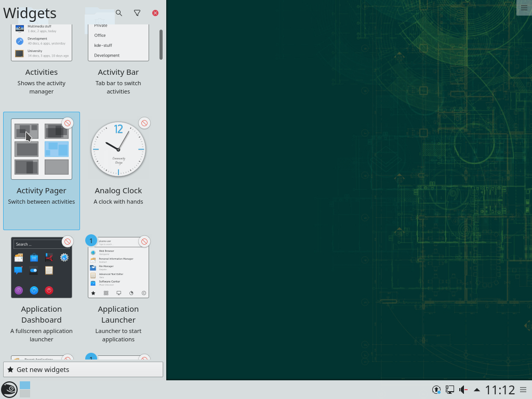Click the Application Dashboard widget preview
532x399 pixels.
tap(42, 268)
